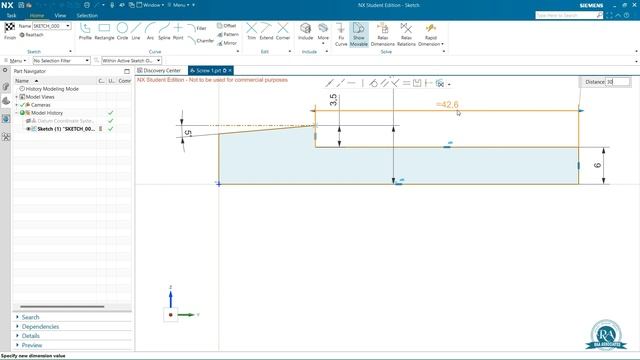
Task: Click Relax Relations in Solve group
Action: coord(406,34)
